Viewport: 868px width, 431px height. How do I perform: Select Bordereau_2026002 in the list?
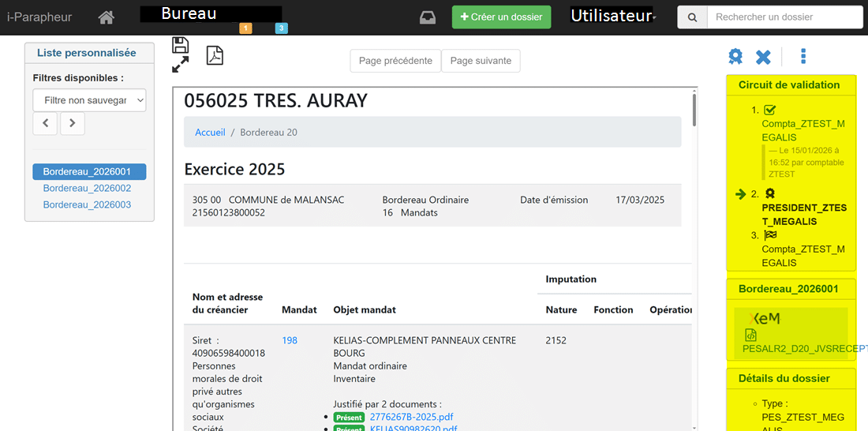click(x=87, y=189)
